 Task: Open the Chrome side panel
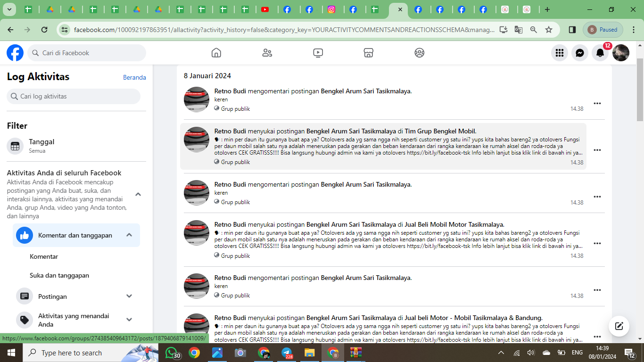[x=572, y=30]
